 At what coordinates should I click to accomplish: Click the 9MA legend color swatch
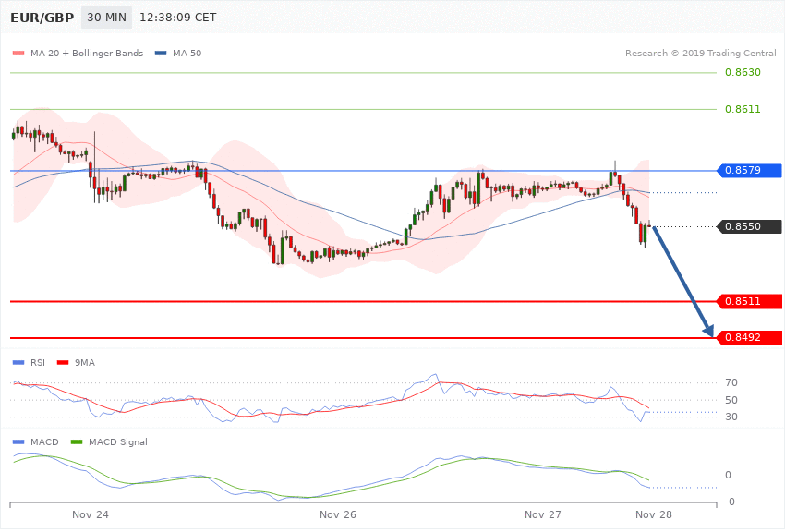tap(63, 362)
